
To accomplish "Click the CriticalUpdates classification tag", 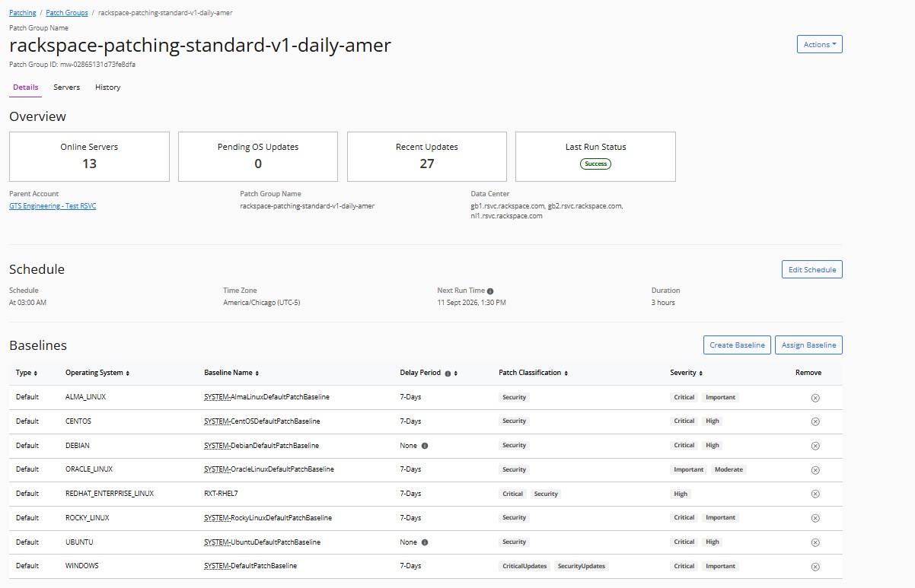I will pos(524,567).
